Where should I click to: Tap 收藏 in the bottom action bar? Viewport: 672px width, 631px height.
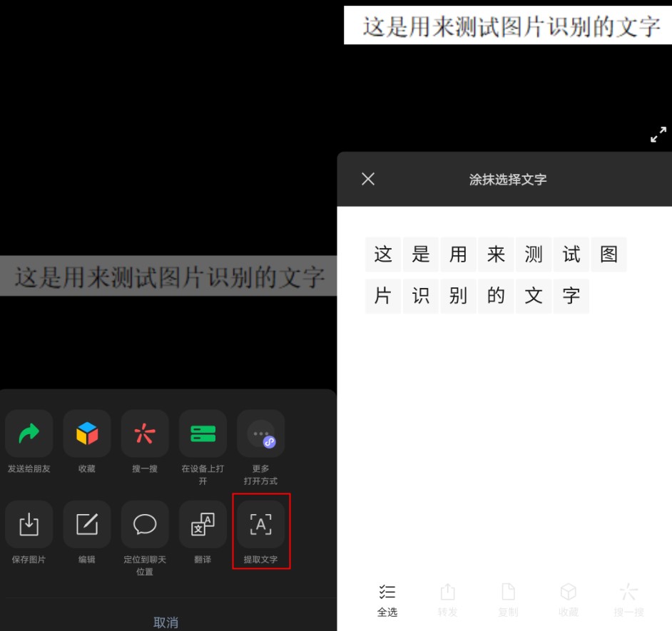coord(569,599)
